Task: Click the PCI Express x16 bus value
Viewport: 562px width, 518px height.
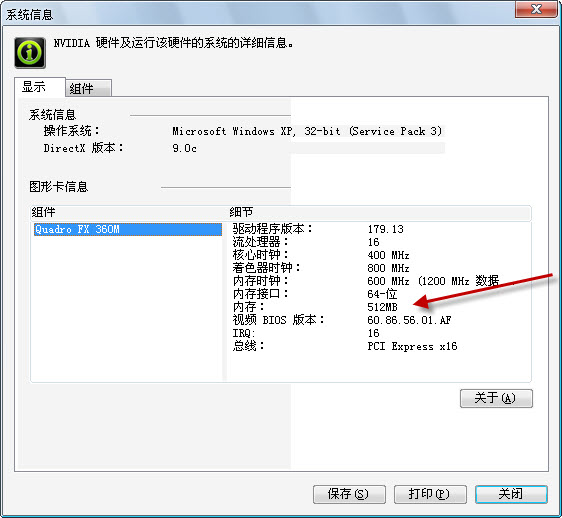Action: [x=412, y=346]
